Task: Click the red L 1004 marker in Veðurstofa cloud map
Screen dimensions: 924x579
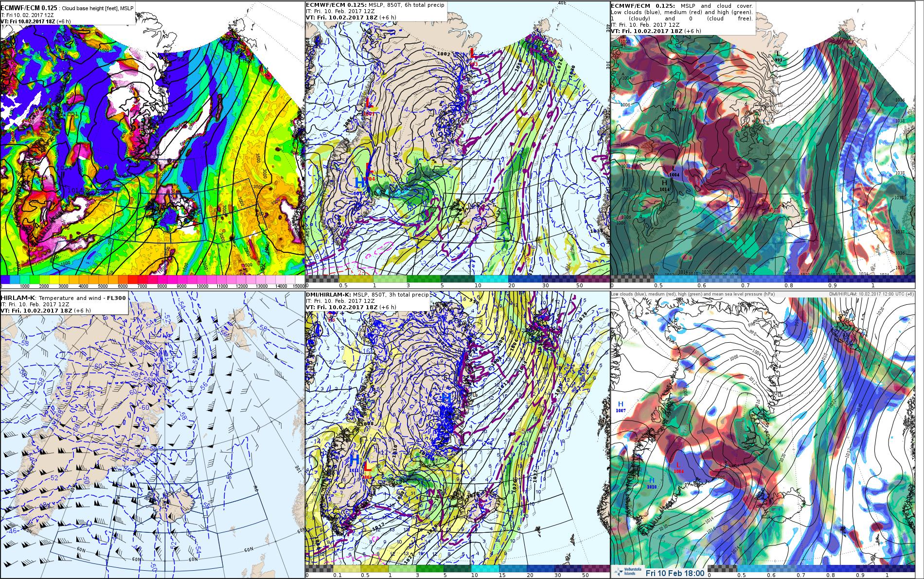Action: 679,468
